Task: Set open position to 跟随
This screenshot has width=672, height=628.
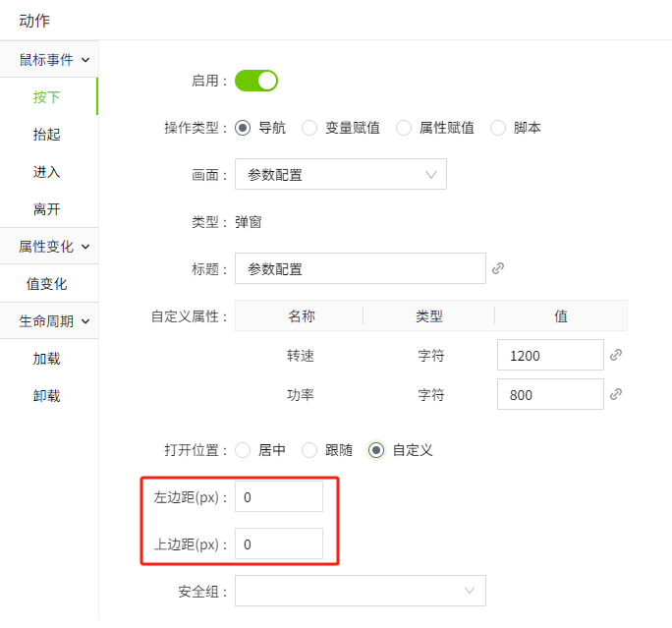Action: point(309,450)
